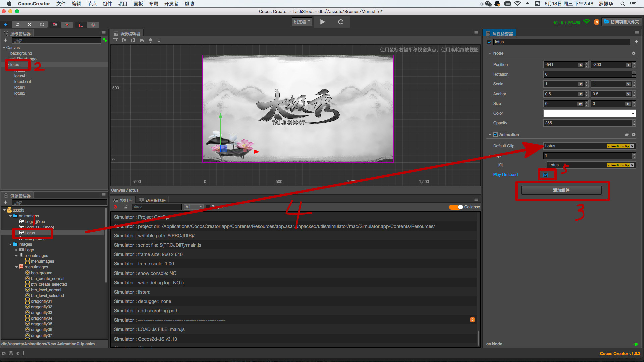644x362 pixels.
Task: Open the node Color swatch picker
Action: coord(589,113)
